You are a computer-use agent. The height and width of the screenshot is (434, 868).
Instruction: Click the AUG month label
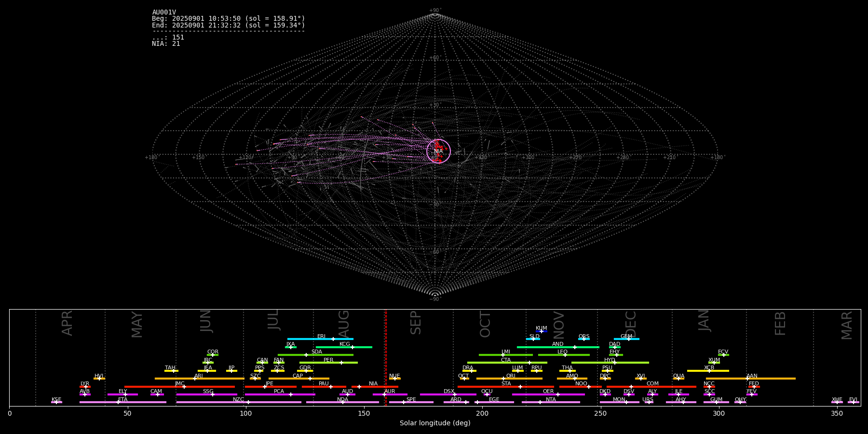tap(344, 324)
